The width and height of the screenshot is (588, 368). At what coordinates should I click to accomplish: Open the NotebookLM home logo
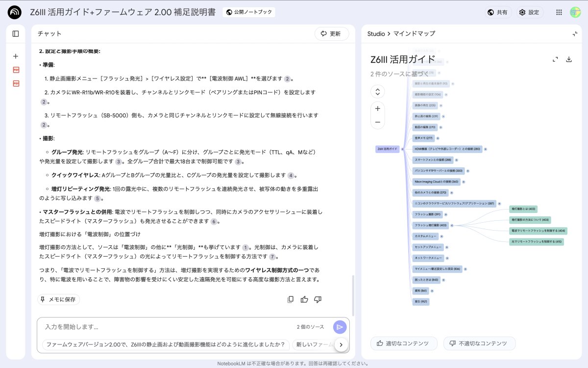[15, 12]
